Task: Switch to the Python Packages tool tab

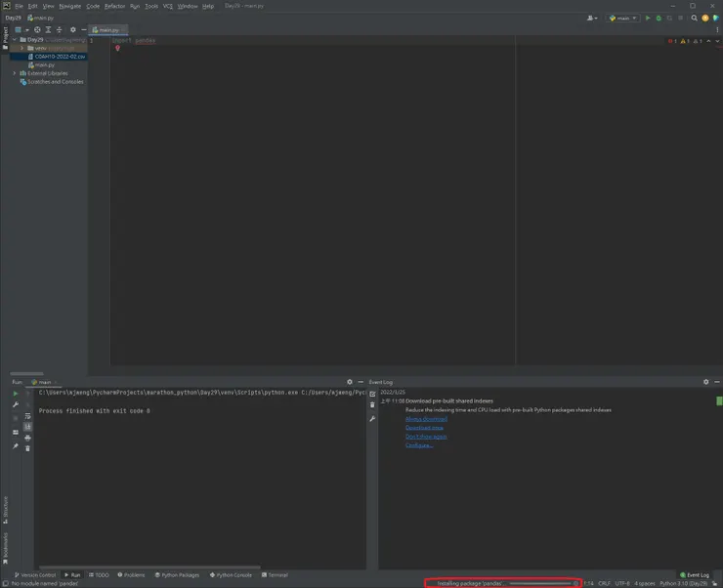Action: click(177, 575)
